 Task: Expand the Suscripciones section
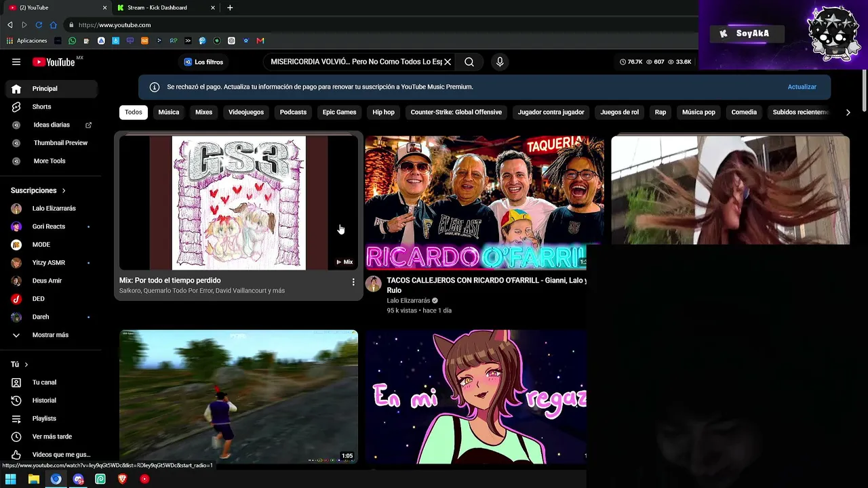39,190
